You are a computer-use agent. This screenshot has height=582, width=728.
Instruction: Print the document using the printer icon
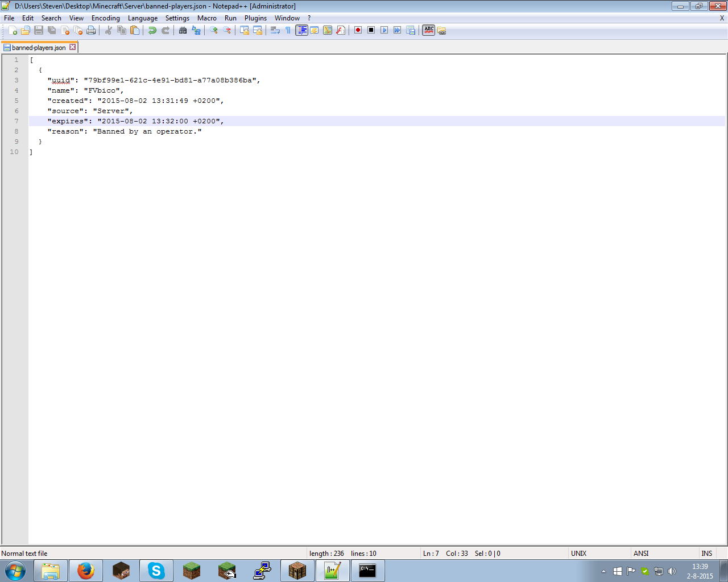click(91, 30)
